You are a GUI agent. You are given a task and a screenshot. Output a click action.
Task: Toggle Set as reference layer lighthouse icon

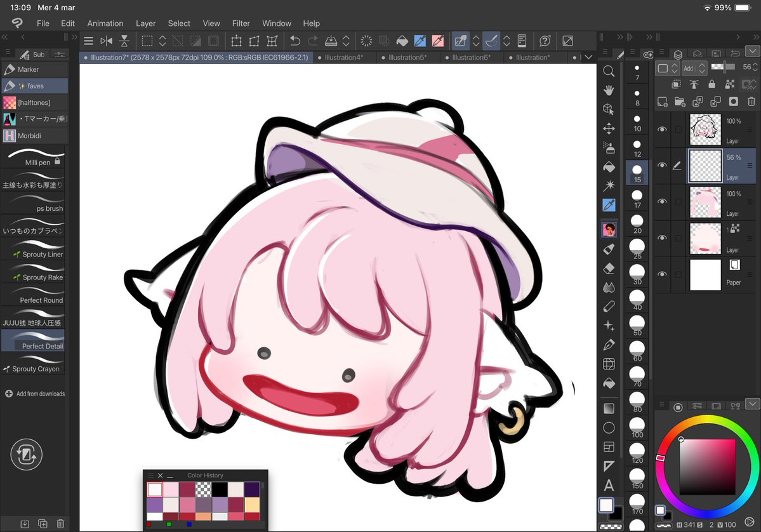[x=694, y=84]
